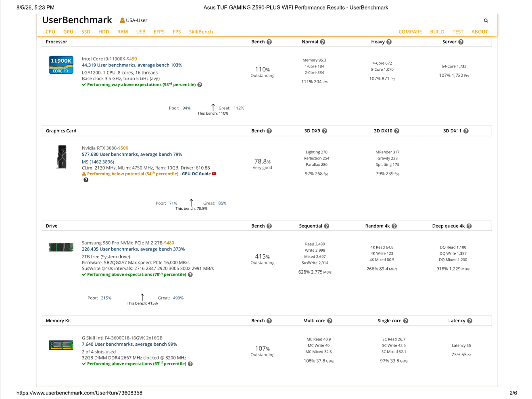This screenshot has width=532, height=399.
Task: Open the SkillBench menu item
Action: (201, 32)
